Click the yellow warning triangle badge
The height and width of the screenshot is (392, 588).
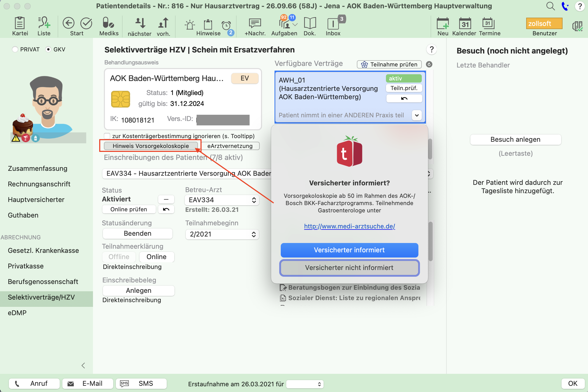(16, 138)
